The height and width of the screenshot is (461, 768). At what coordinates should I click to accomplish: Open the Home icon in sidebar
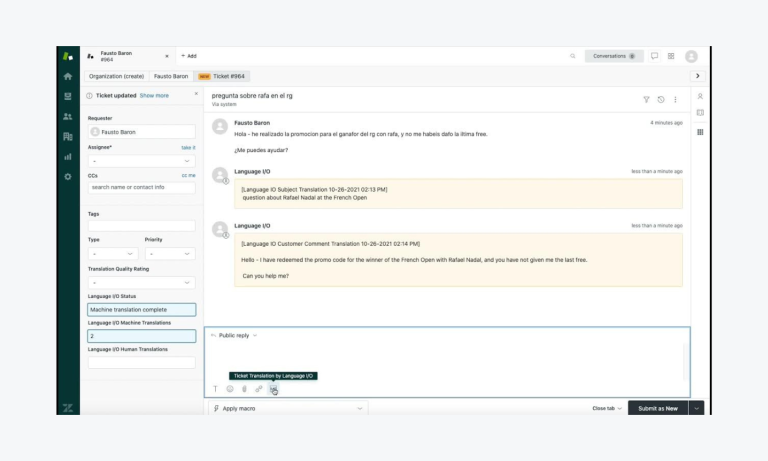tap(68, 76)
